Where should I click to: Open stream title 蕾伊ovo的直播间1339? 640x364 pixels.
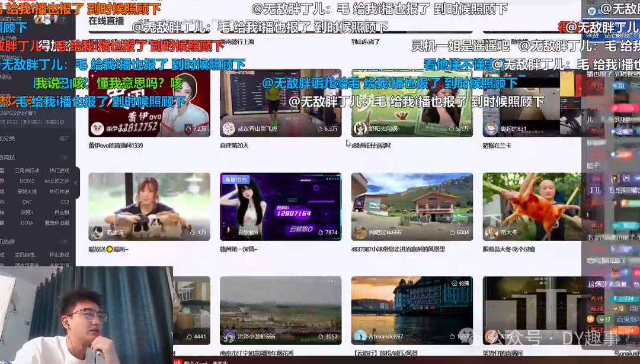click(x=116, y=146)
